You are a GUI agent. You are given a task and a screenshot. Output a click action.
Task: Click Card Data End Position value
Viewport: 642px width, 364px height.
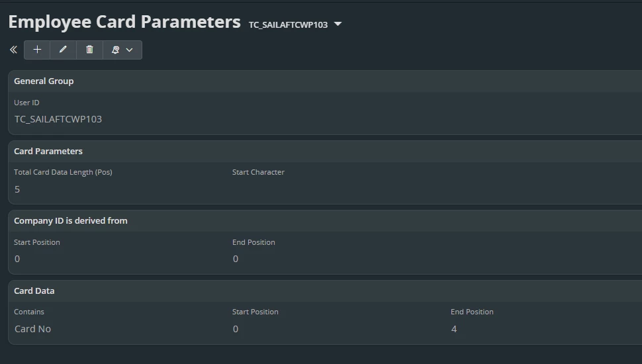454,329
